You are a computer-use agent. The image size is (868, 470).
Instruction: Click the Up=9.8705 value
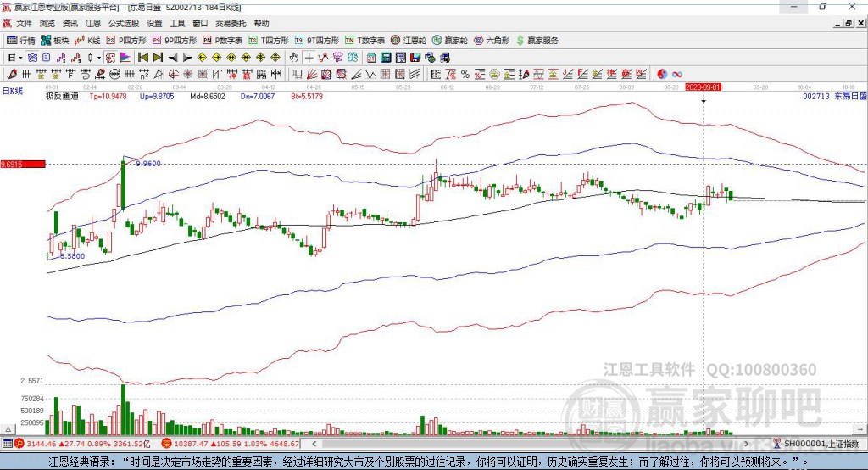157,97
